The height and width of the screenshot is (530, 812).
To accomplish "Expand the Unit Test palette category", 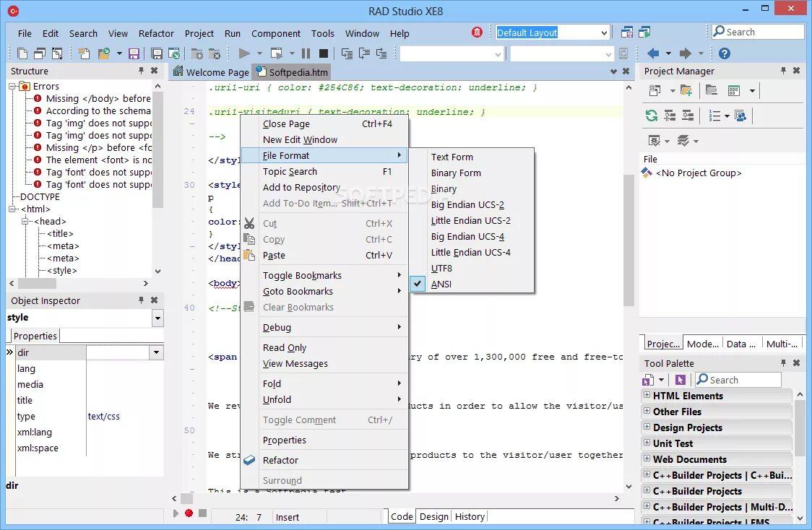I will 647,443.
